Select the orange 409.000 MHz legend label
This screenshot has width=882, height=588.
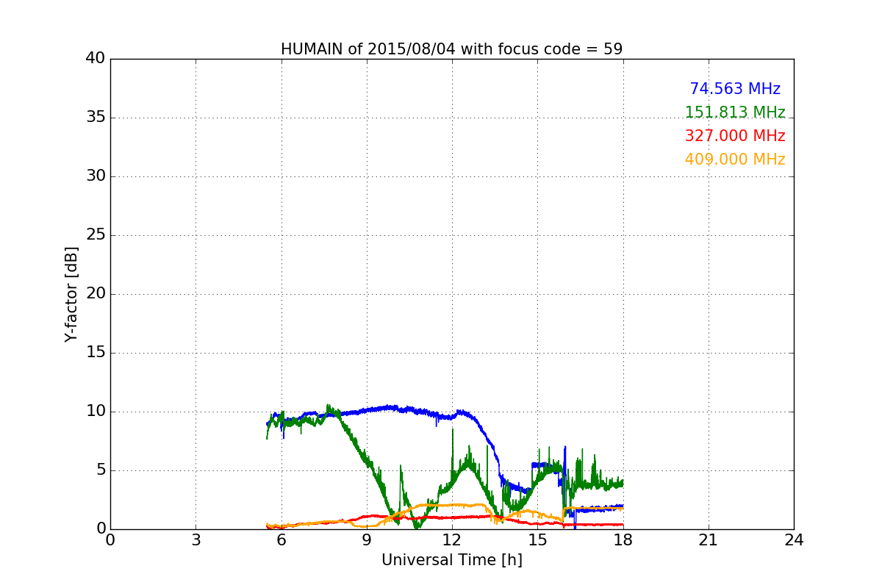[x=735, y=159]
